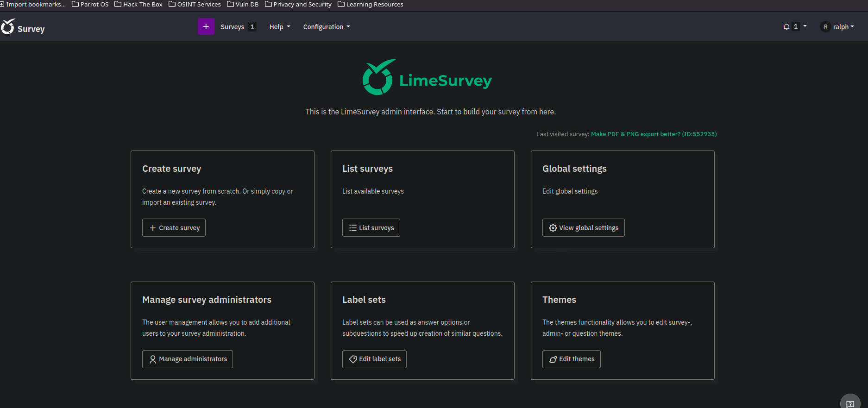This screenshot has width=868, height=408.
Task: Open the last visited survey link
Action: (x=654, y=134)
